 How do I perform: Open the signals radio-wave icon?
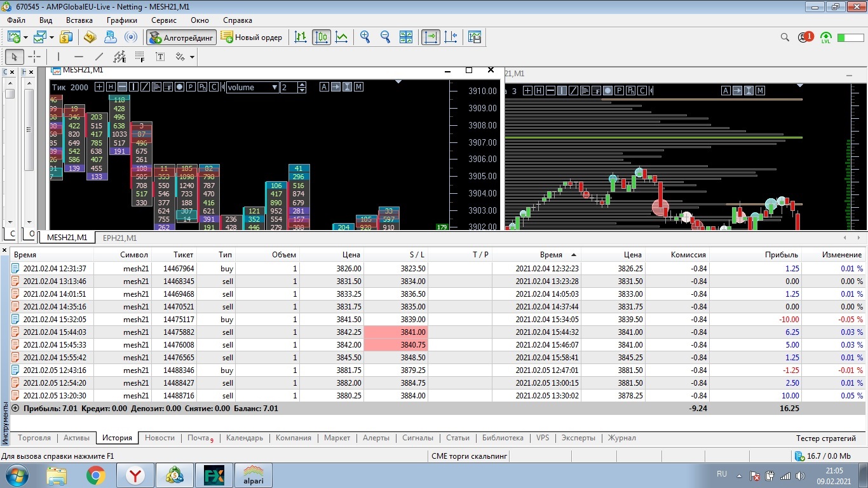(131, 37)
